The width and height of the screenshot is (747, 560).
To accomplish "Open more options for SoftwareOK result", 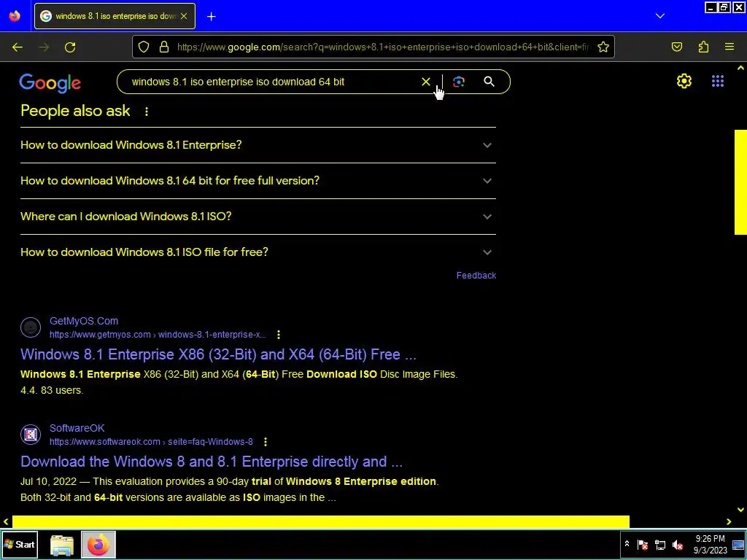I will 266,442.
